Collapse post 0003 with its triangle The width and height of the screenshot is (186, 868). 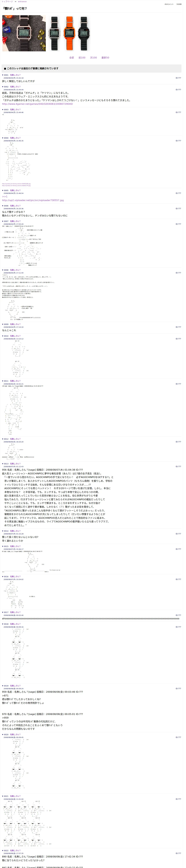click(x=3, y=110)
